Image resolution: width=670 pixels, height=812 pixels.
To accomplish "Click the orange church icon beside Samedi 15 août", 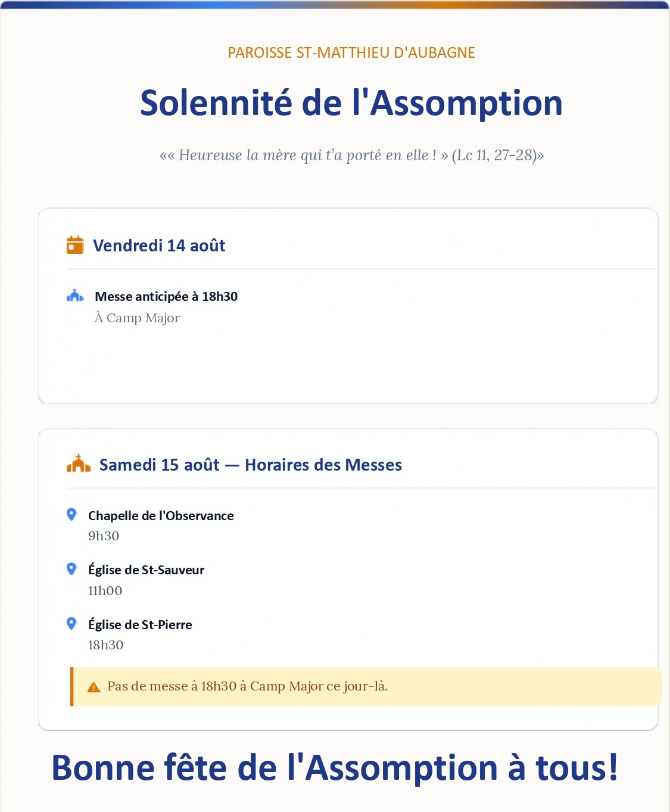I will (79, 463).
